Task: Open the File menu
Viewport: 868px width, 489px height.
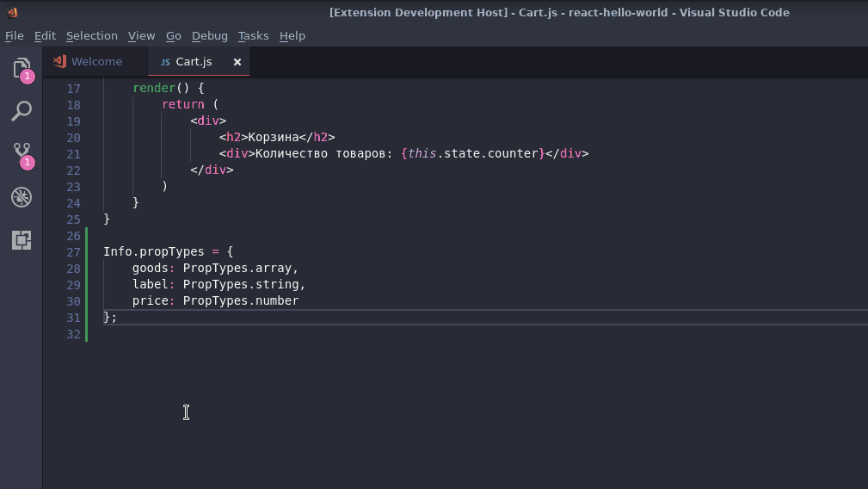Action: 15,35
